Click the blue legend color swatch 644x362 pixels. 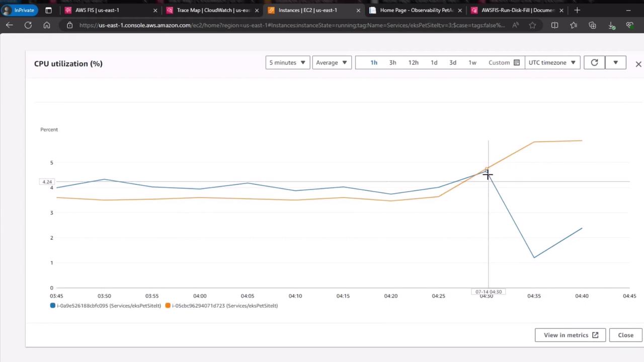click(x=53, y=306)
